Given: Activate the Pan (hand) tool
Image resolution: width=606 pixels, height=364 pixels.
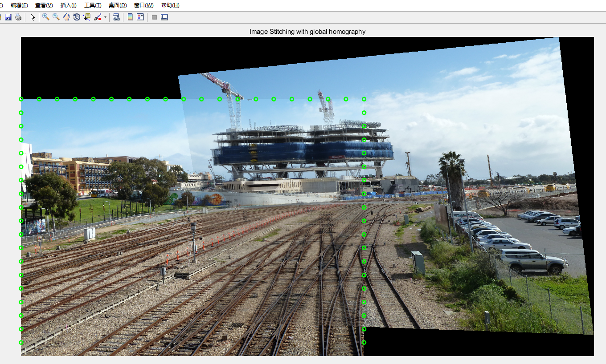Looking at the screenshot, I should (66, 17).
